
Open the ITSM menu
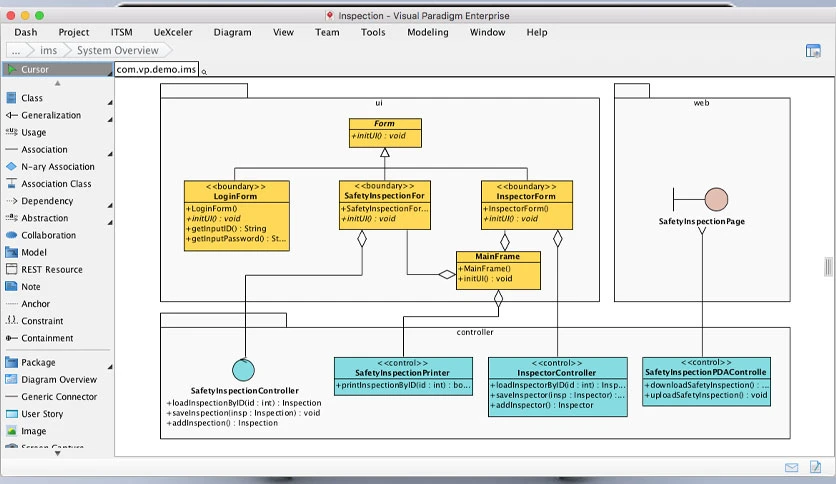click(122, 32)
